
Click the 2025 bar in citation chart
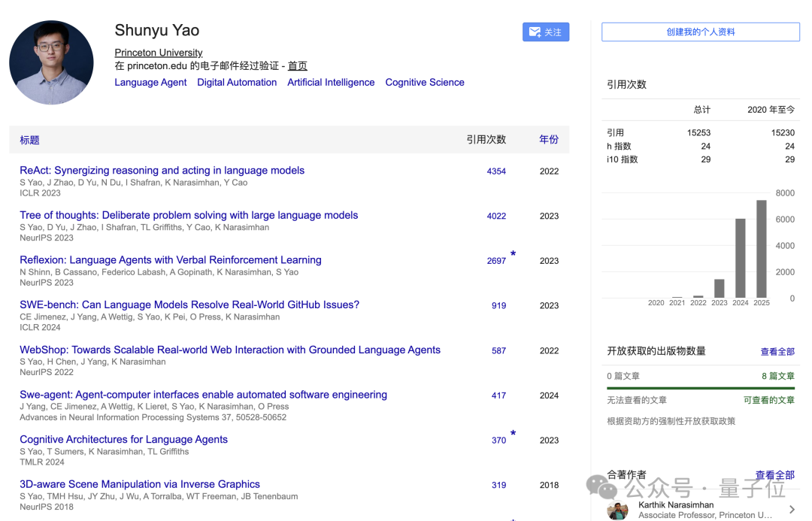762,248
